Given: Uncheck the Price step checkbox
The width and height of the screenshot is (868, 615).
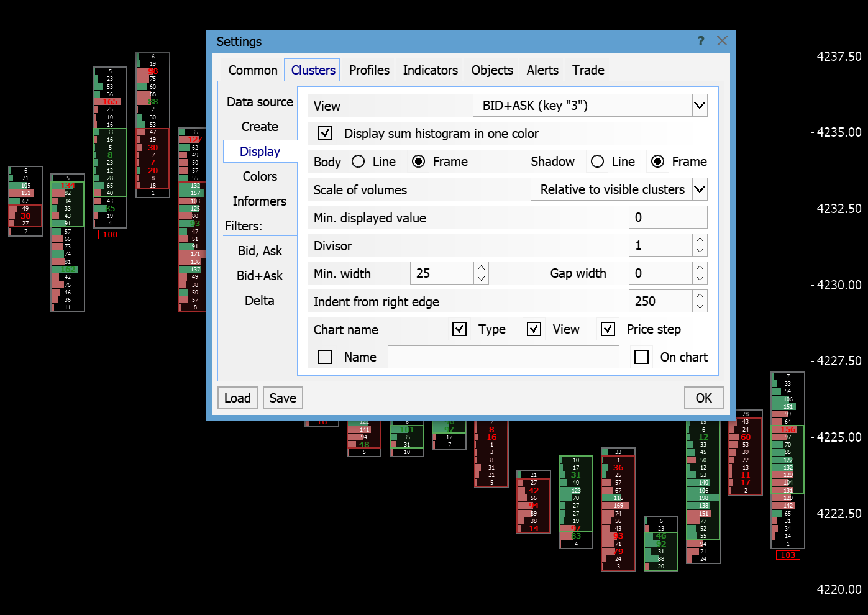Looking at the screenshot, I should (608, 329).
